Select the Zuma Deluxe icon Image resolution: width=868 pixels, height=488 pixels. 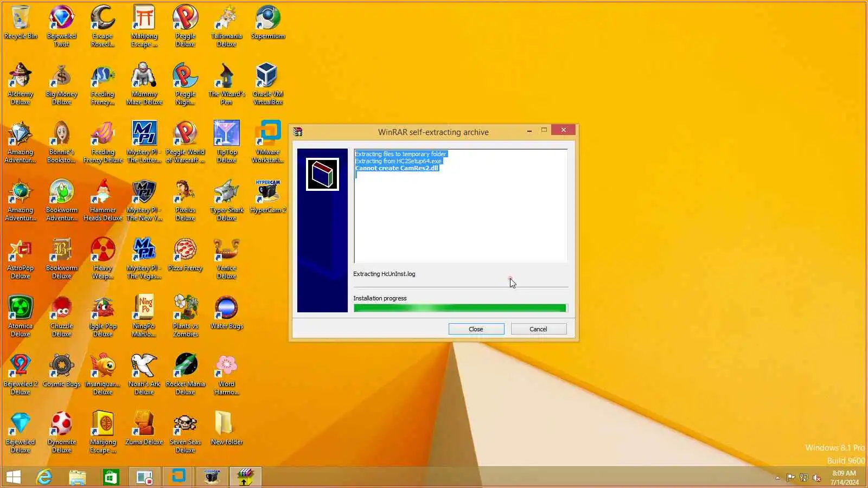click(x=144, y=429)
